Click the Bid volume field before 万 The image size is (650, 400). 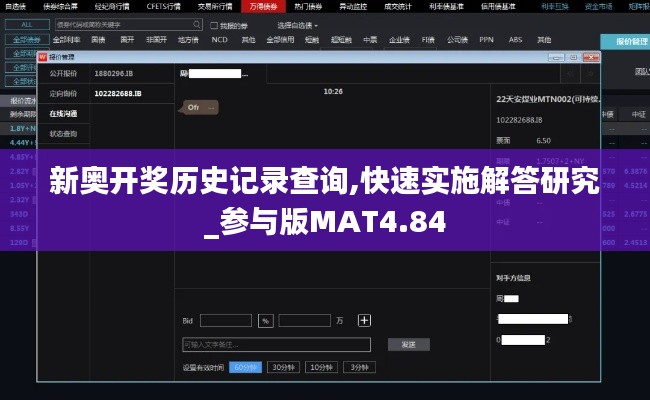pyautogui.click(x=305, y=320)
